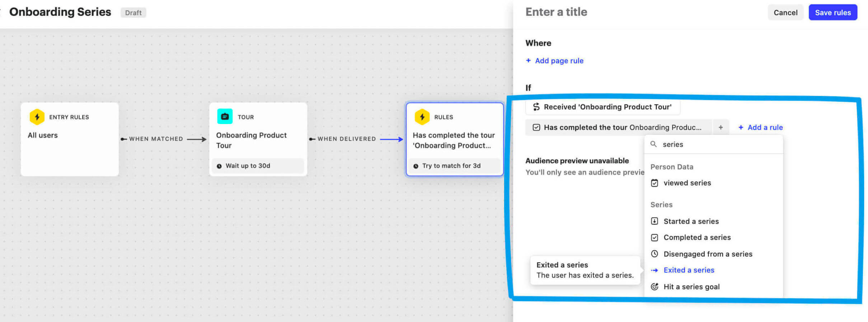
Task: Click the search magnifier icon in dropdown
Action: [x=654, y=144]
